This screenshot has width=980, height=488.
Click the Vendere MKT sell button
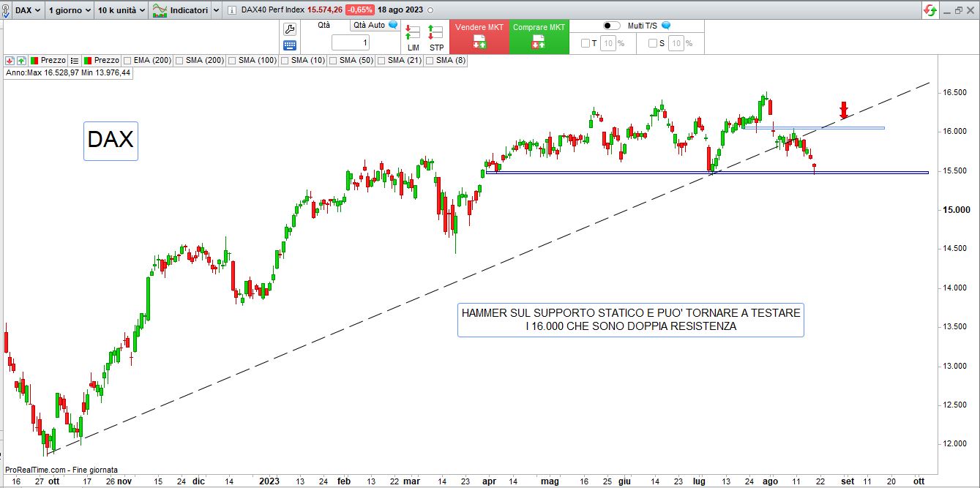pyautogui.click(x=479, y=37)
